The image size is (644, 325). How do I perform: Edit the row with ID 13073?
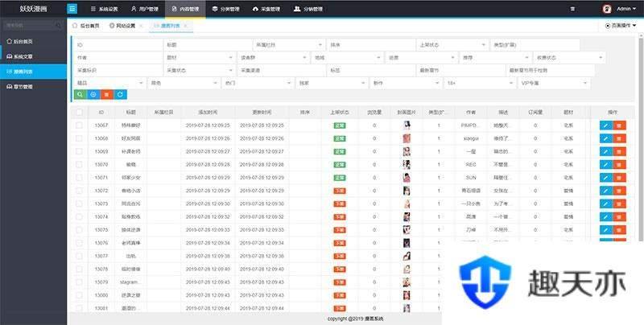tap(606, 204)
